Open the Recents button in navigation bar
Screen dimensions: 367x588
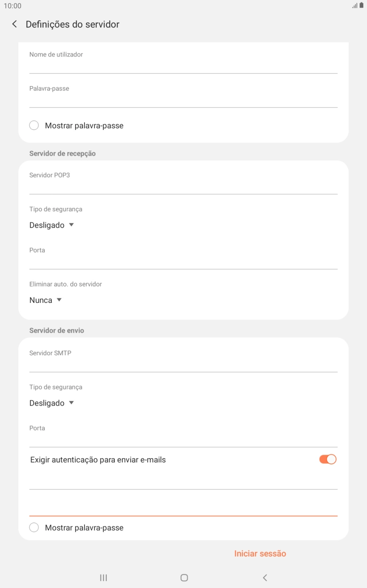coord(103,578)
